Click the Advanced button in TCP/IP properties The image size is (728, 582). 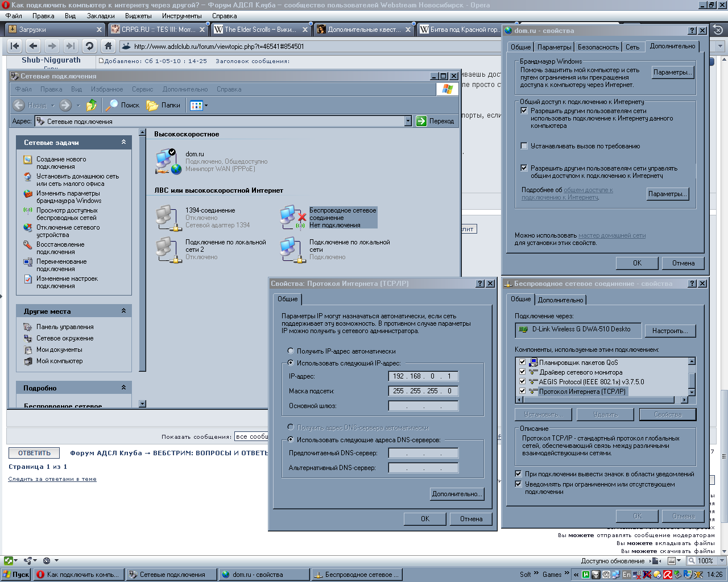(457, 494)
